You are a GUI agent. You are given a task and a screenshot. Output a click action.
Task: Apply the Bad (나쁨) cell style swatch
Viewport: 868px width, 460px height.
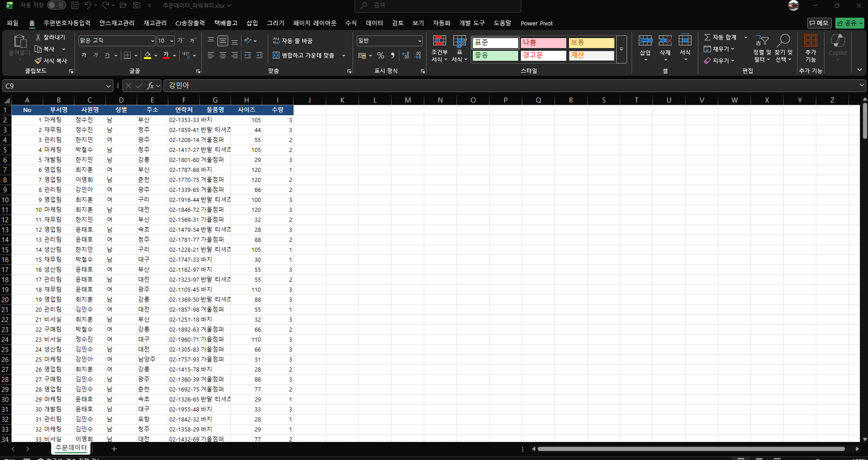543,43
